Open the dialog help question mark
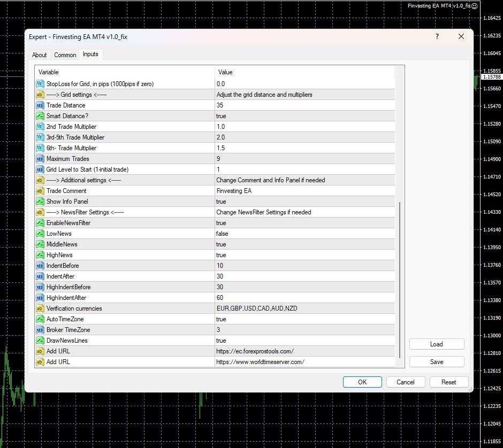Image resolution: width=503 pixels, height=448 pixels. coord(437,36)
